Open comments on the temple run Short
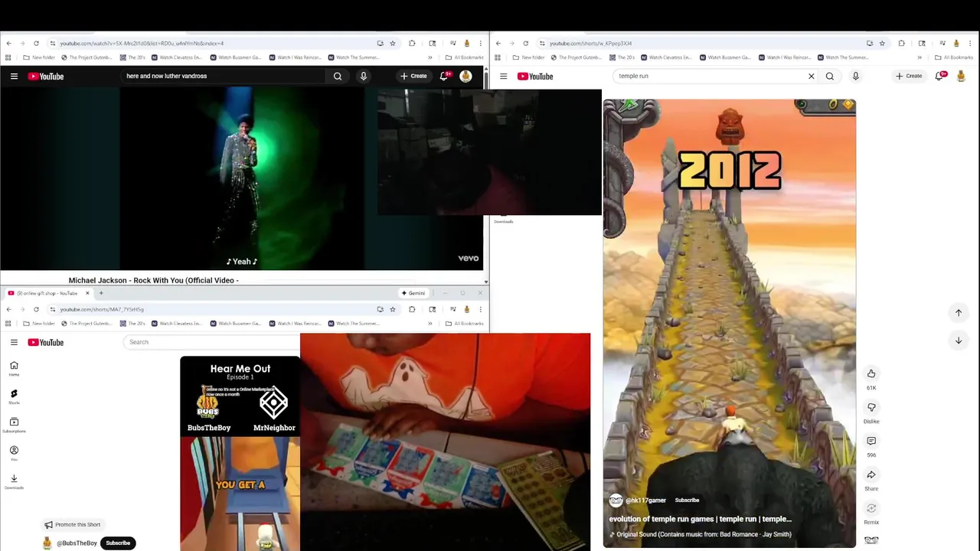The height and width of the screenshot is (551, 980). (871, 441)
